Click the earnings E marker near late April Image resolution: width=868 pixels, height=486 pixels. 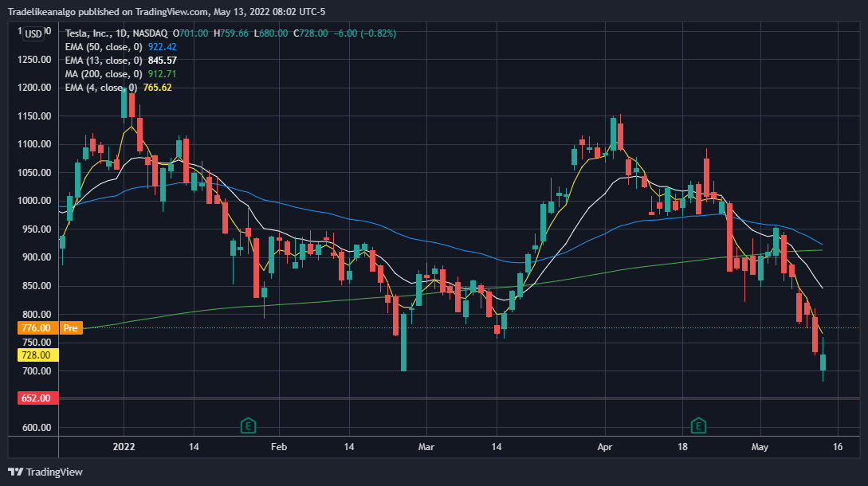698,425
